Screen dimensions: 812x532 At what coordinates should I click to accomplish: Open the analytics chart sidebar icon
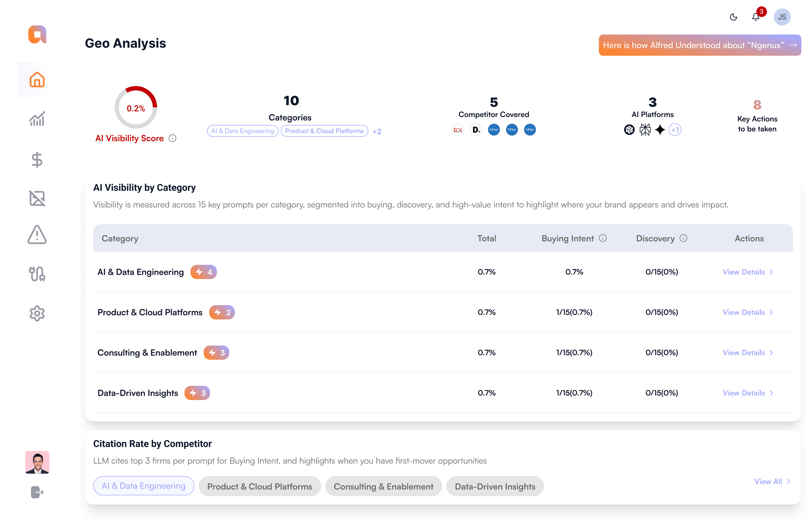(37, 119)
